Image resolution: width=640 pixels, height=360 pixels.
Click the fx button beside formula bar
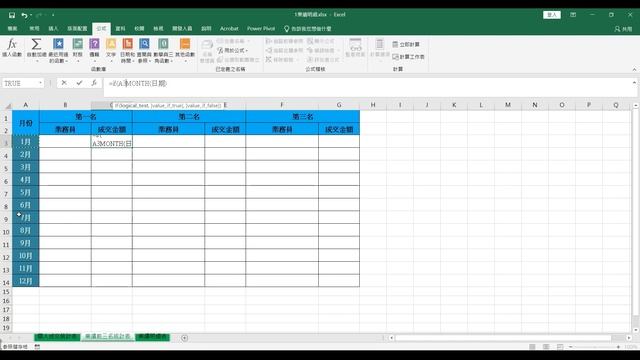click(94, 83)
